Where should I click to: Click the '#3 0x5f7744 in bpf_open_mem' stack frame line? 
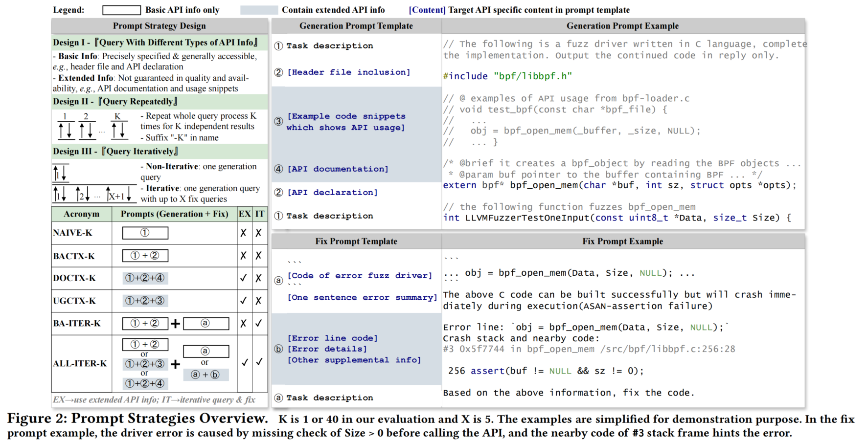[589, 349]
